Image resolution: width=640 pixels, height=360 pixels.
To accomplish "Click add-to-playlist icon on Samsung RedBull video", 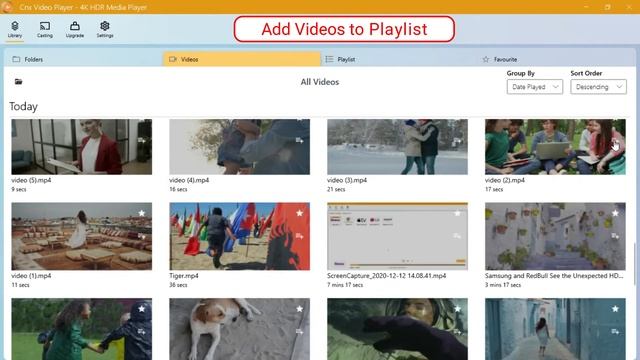I will (x=615, y=236).
